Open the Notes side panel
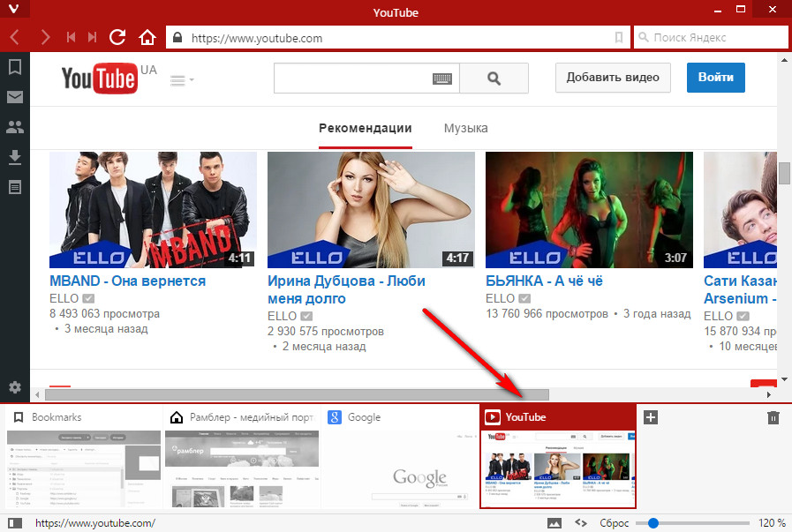The width and height of the screenshot is (792, 532). pyautogui.click(x=15, y=187)
